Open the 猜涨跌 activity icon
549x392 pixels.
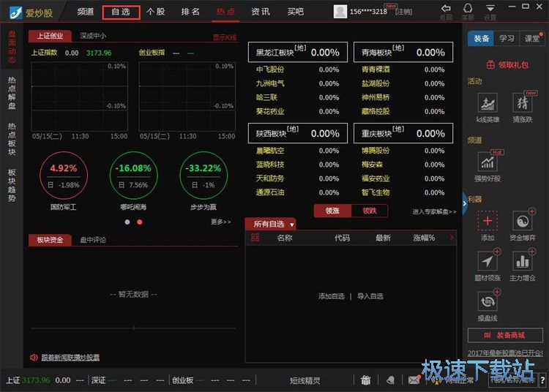[x=523, y=104]
